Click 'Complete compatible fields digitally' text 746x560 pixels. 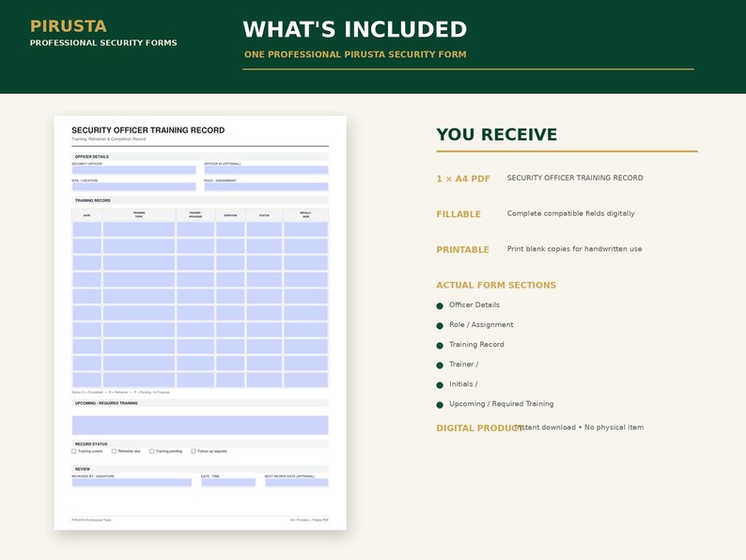pyautogui.click(x=571, y=213)
